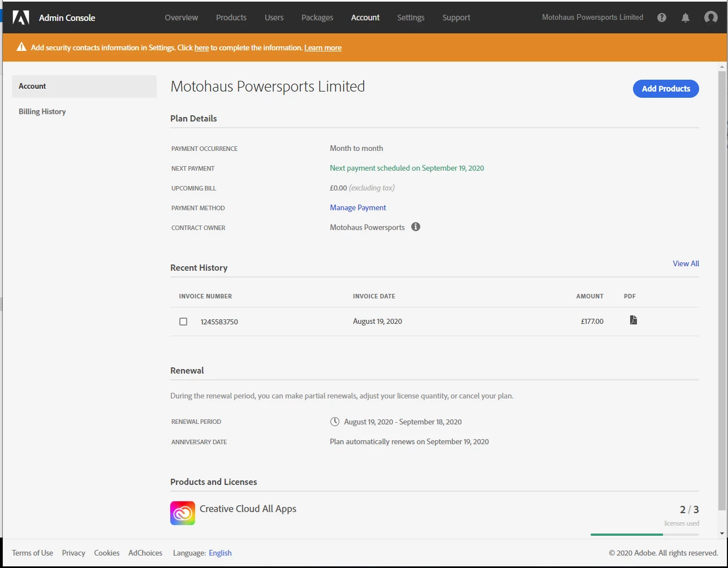The width and height of the screenshot is (728, 568).
Task: Click the INVOICE DATE column header
Action: coord(374,296)
